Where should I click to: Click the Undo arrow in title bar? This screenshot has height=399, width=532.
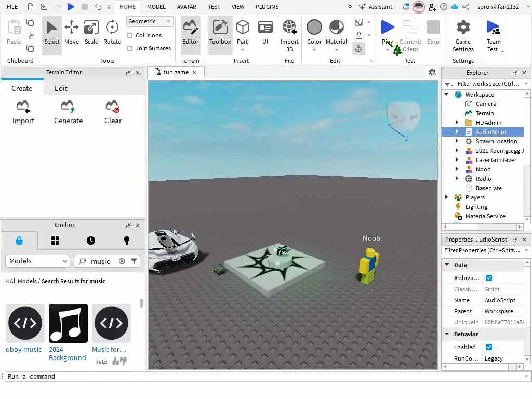[x=98, y=7]
